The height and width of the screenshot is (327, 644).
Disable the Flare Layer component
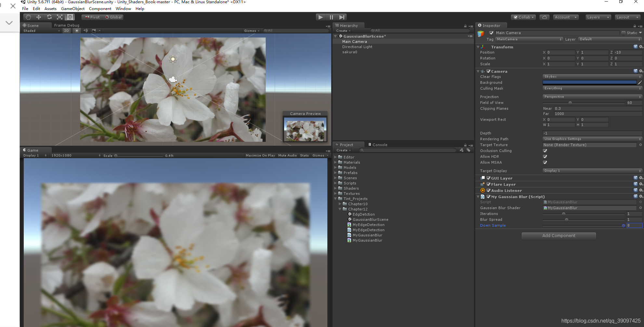(x=488, y=184)
